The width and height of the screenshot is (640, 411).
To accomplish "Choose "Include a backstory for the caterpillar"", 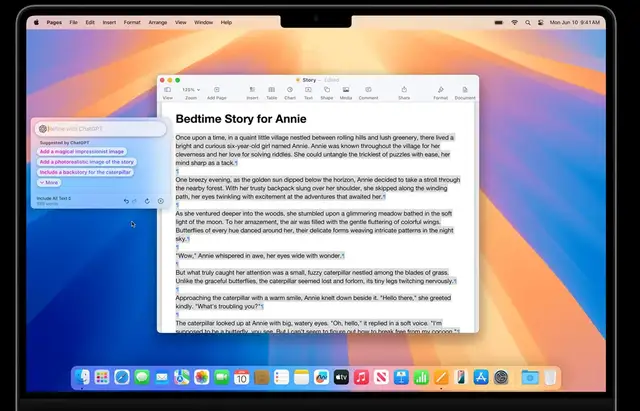I will pyautogui.click(x=85, y=172).
